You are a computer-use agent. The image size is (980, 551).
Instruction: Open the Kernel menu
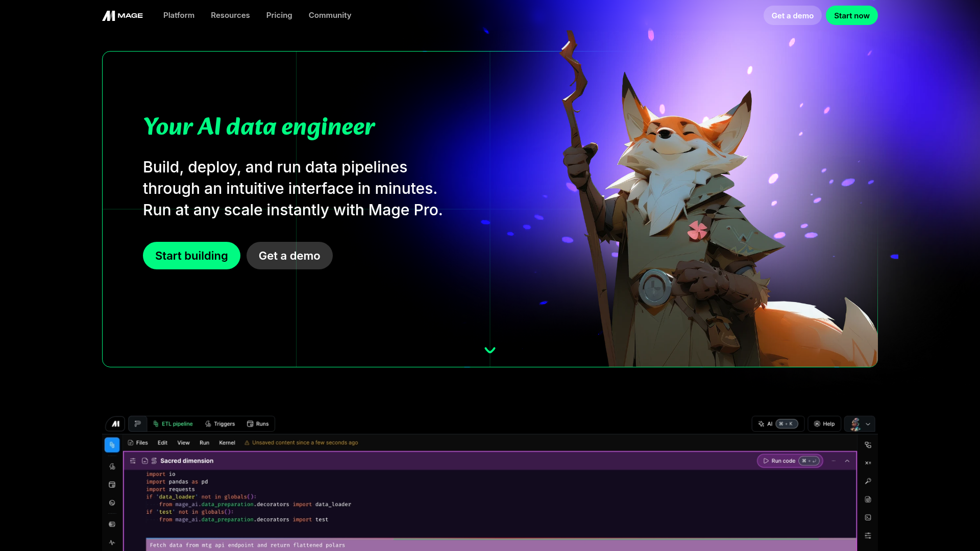tap(227, 443)
